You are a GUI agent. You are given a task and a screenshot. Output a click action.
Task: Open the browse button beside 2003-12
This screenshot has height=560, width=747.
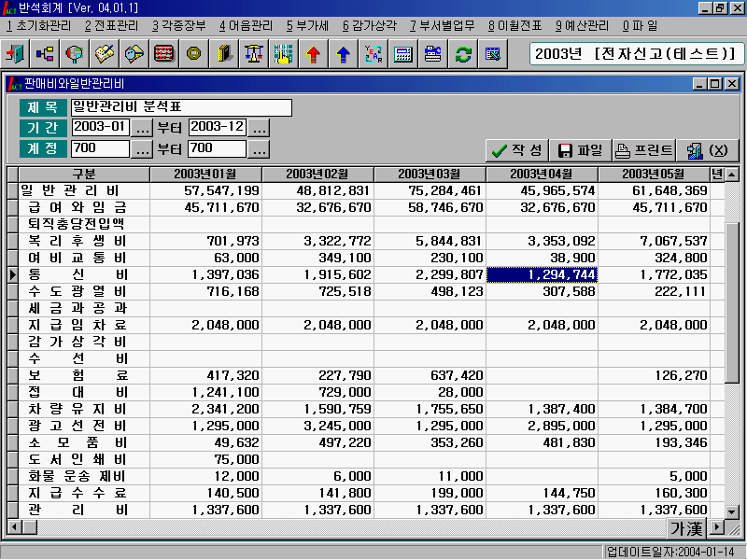coord(259,128)
